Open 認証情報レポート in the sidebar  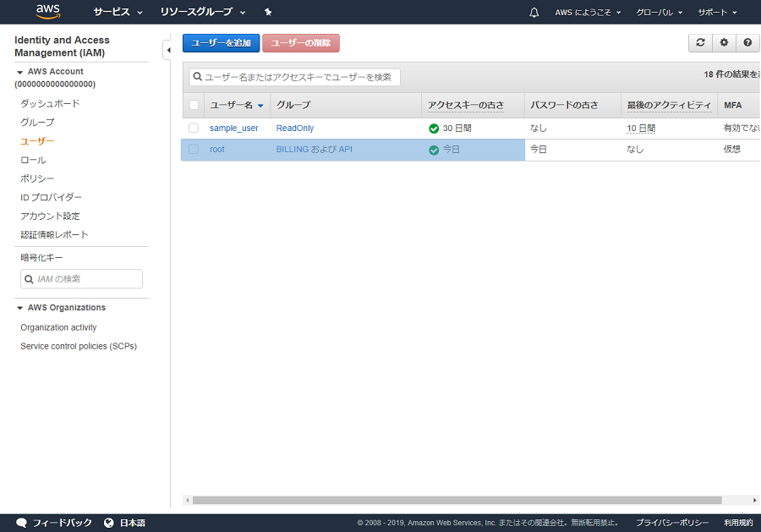pyautogui.click(x=54, y=235)
